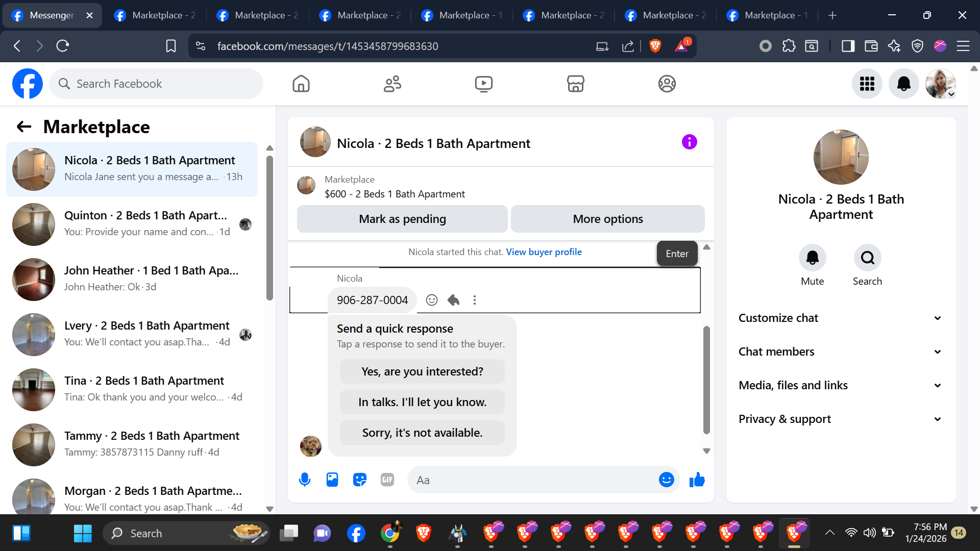Toggle the conversation information panel
980x551 pixels.
click(689, 142)
